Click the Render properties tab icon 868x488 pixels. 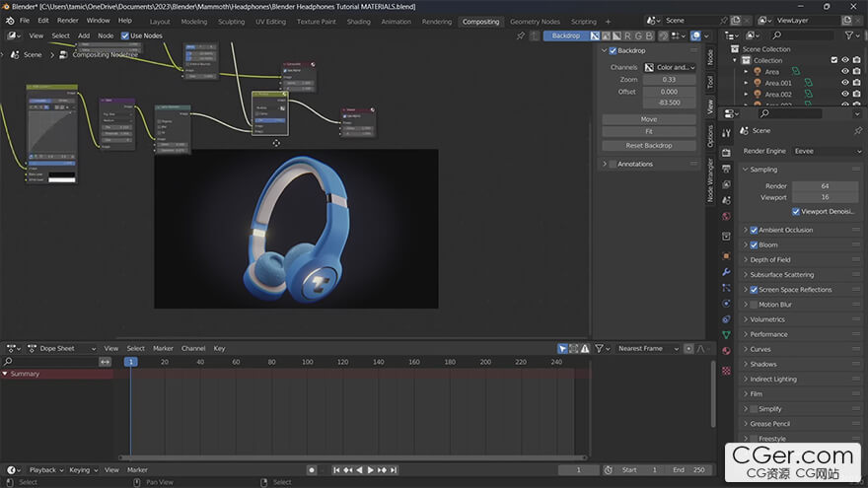click(x=726, y=152)
